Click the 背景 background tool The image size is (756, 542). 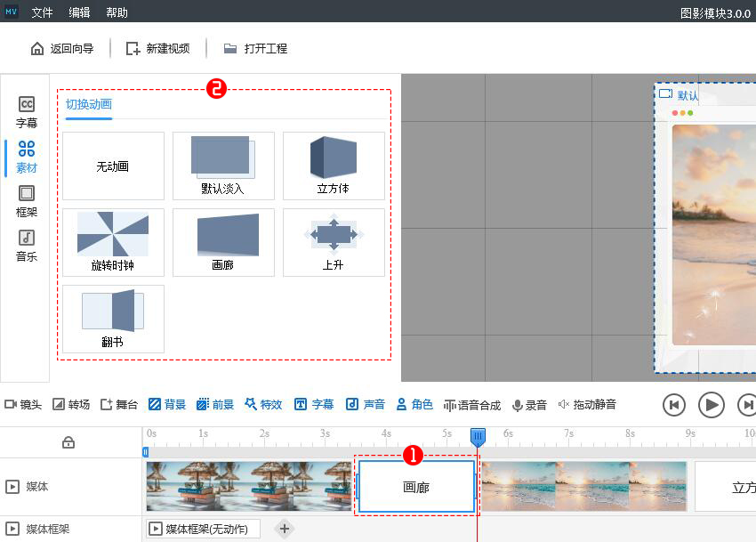[167, 404]
